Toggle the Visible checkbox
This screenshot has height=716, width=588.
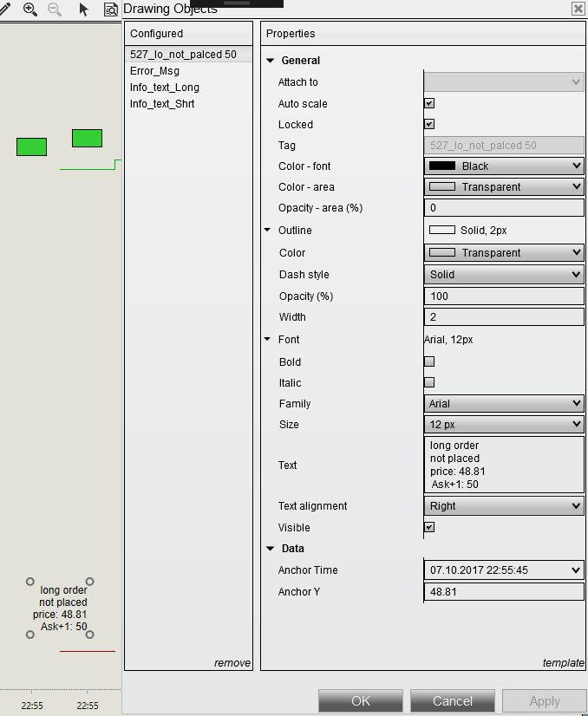click(429, 527)
